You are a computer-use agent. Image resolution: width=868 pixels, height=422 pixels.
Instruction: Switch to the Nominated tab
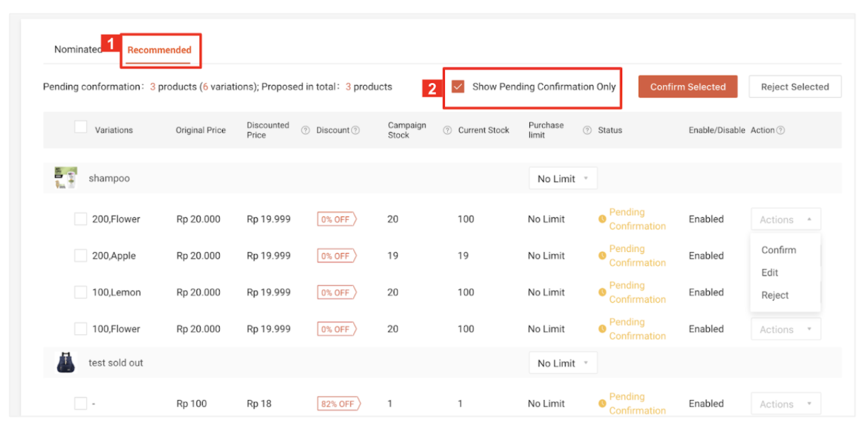tap(77, 49)
